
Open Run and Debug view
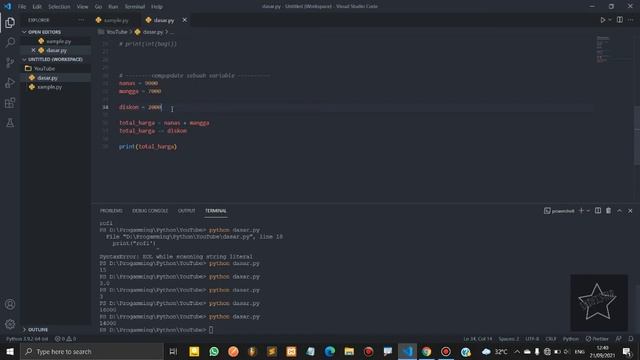coord(10,82)
